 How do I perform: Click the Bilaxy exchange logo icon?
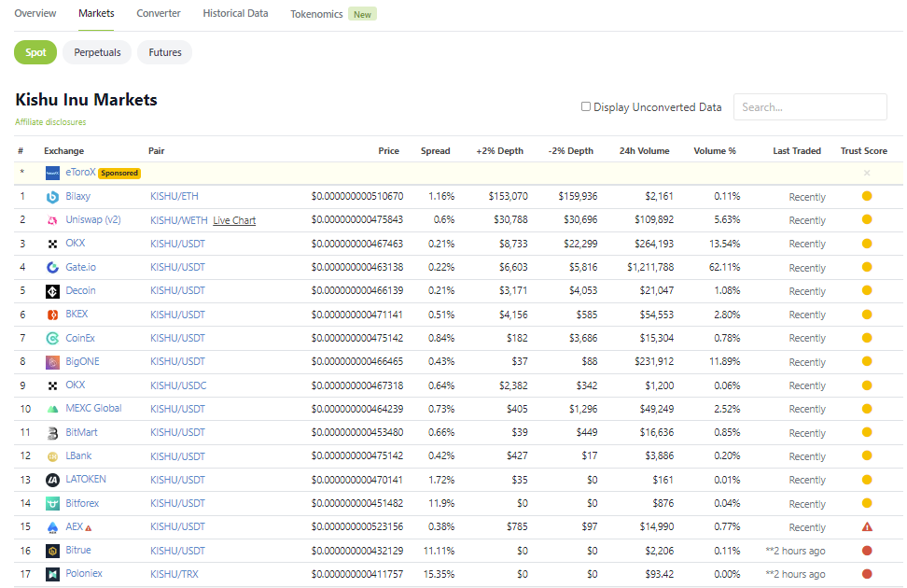[53, 197]
